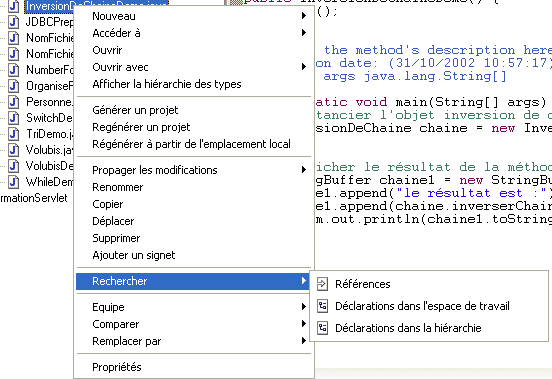552x379 pixels.
Task: Click icon beside Déclarations dans l'espace de travail
Action: (x=322, y=306)
